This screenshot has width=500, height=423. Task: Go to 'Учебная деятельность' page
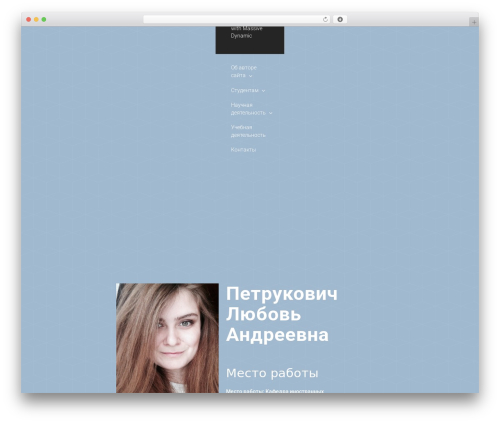[248, 131]
